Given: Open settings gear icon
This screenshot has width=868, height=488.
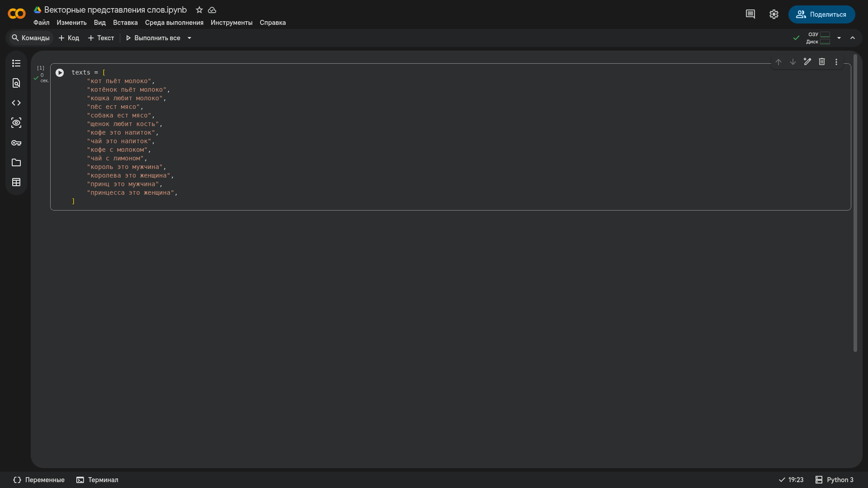Looking at the screenshot, I should point(774,14).
